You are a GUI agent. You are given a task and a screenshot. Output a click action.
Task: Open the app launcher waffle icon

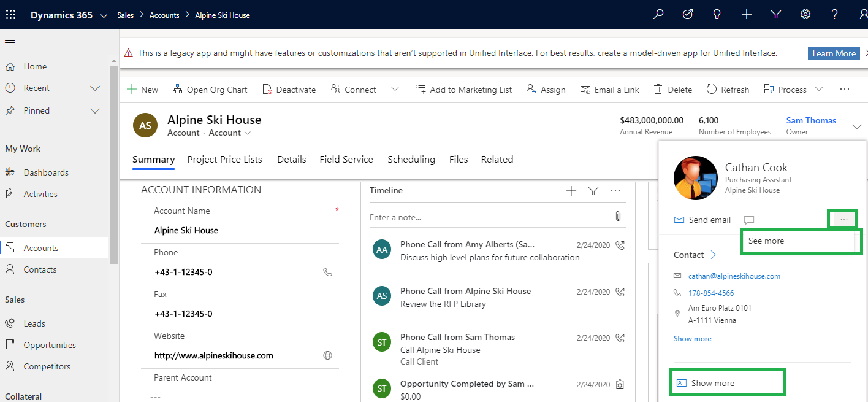[x=10, y=15]
